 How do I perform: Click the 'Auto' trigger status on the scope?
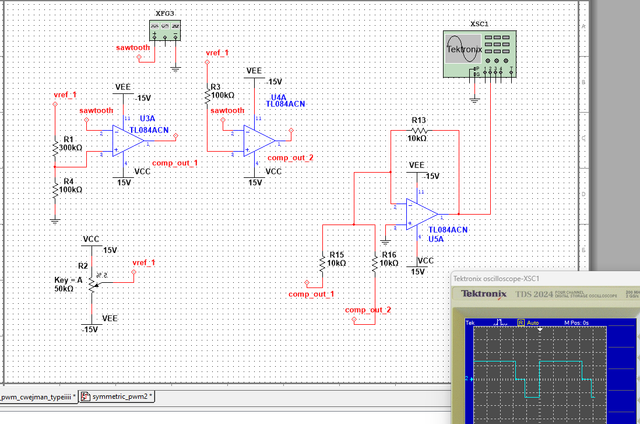533,323
